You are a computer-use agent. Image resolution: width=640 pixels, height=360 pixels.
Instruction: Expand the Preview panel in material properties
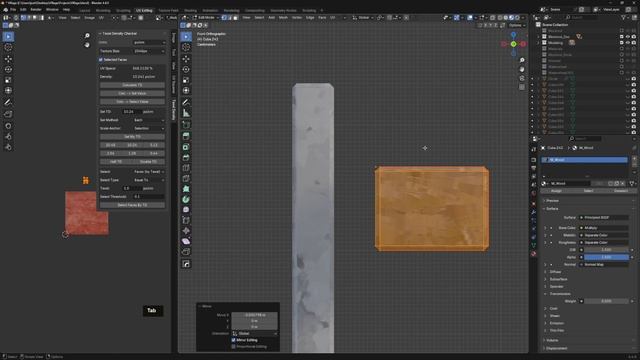552,201
